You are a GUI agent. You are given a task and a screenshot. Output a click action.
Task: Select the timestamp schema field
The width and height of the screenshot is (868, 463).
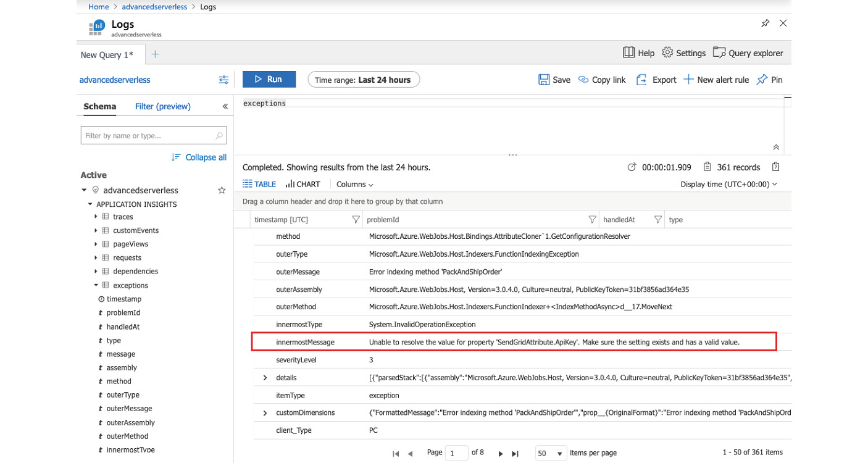tap(124, 299)
